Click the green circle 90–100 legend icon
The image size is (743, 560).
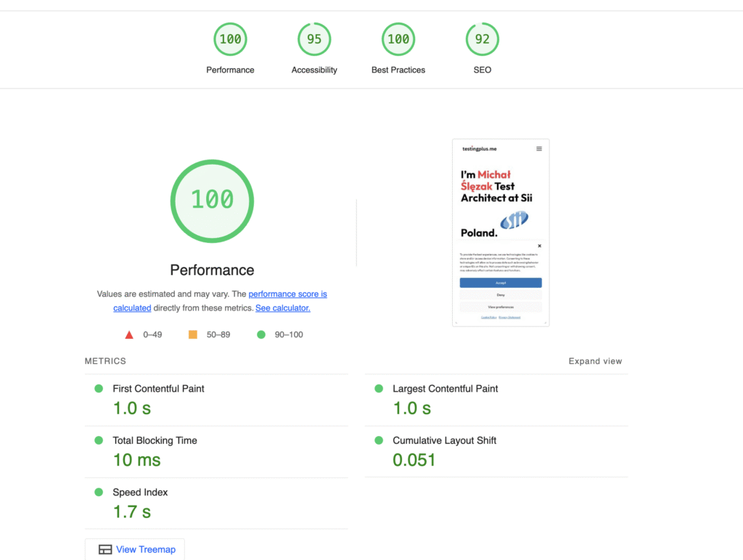[260, 334]
